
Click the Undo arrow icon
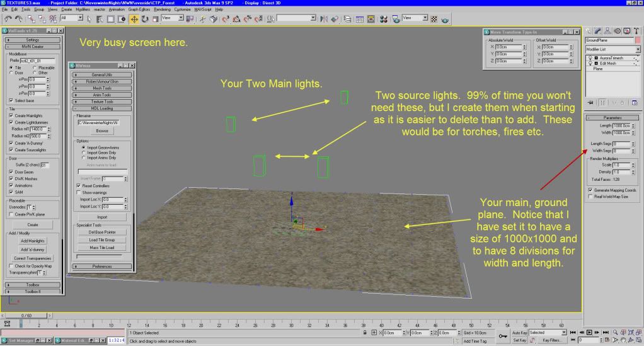pos(8,19)
